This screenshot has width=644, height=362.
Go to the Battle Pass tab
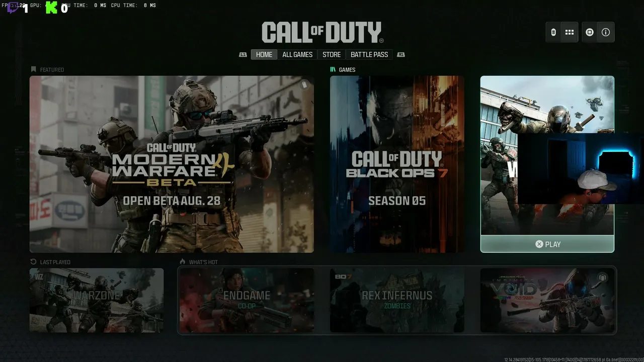click(369, 55)
